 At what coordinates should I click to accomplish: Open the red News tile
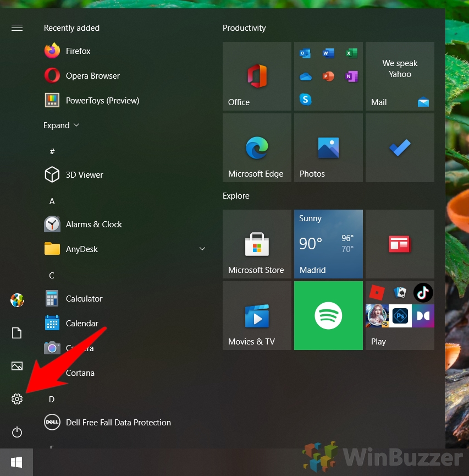pyautogui.click(x=400, y=244)
